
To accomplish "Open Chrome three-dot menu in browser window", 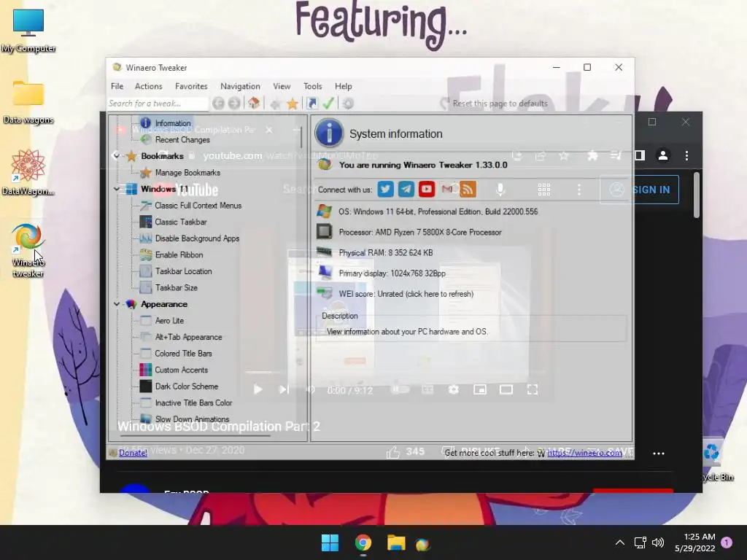I will coord(686,156).
